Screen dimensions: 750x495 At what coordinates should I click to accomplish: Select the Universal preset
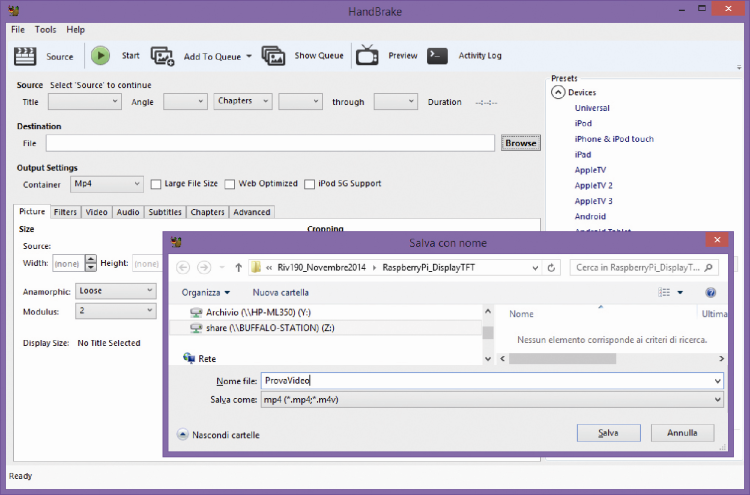tap(592, 108)
